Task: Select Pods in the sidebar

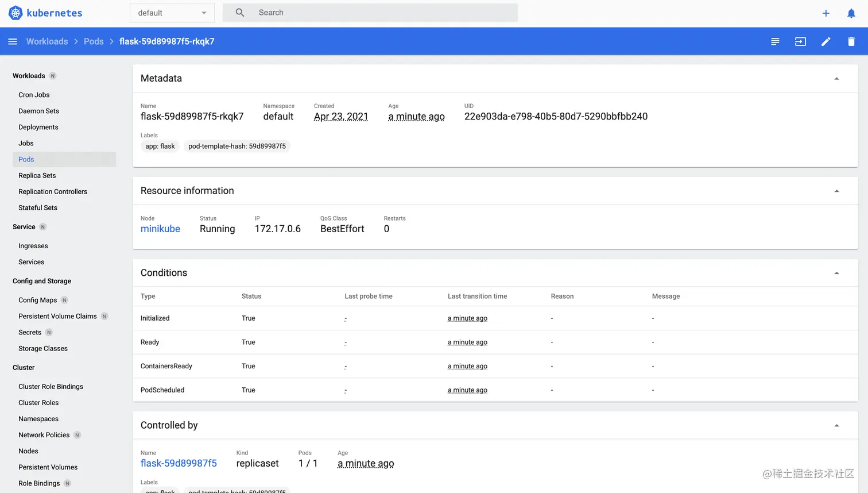Action: [x=64, y=159]
